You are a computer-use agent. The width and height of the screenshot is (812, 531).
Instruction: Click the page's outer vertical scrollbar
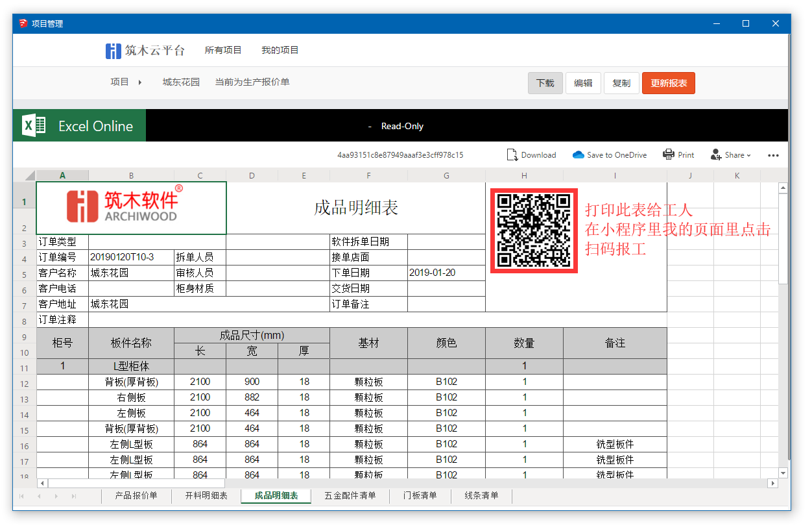(789, 245)
